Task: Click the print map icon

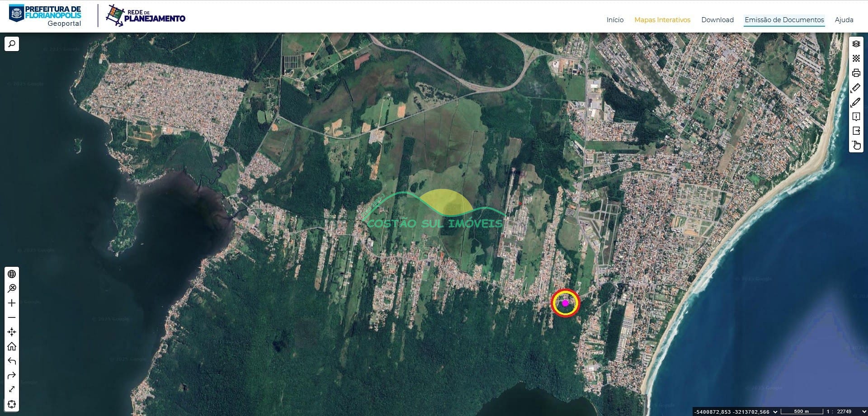Action: point(856,73)
